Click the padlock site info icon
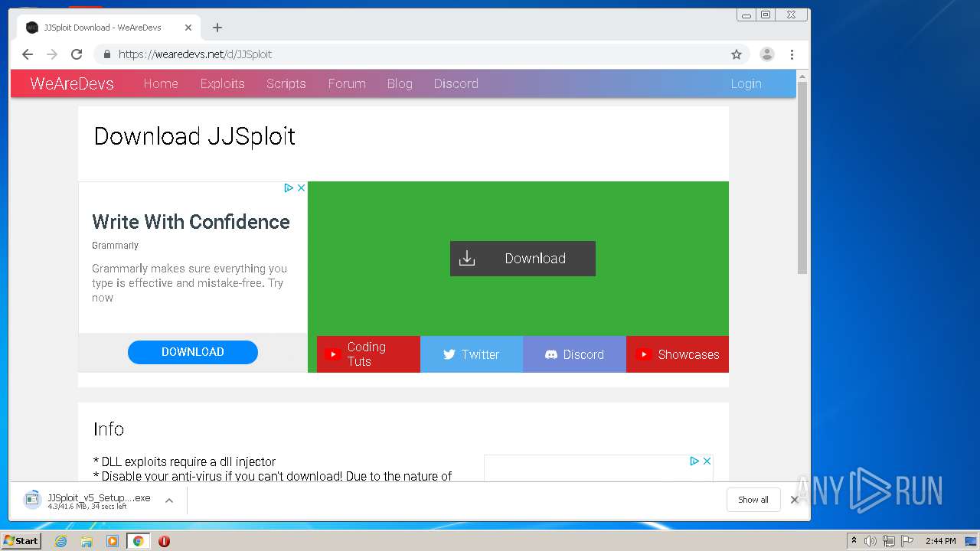 click(x=106, y=54)
